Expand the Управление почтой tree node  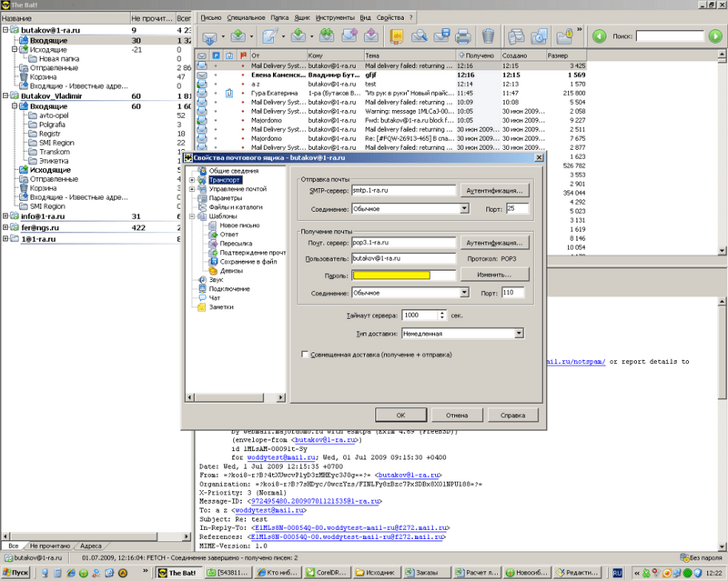[192, 189]
